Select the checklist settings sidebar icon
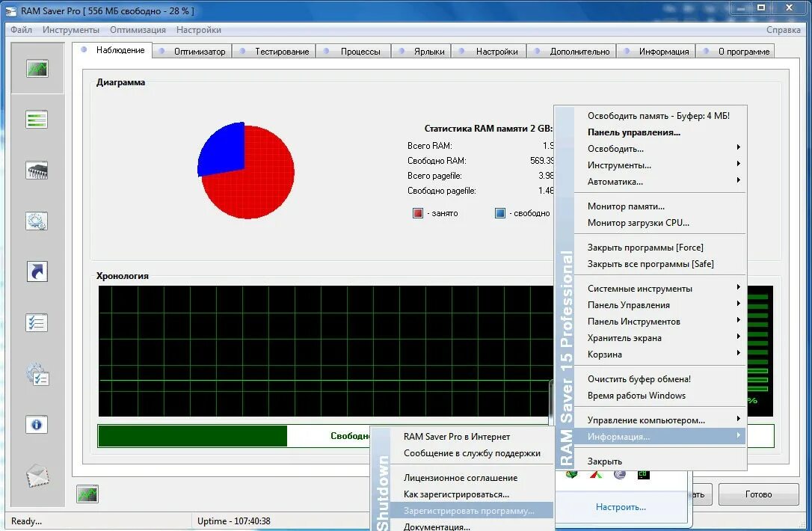The height and width of the screenshot is (531, 812). tap(37, 323)
